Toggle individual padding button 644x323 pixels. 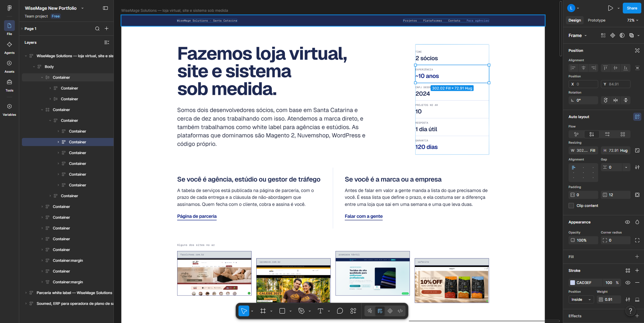coord(637,195)
